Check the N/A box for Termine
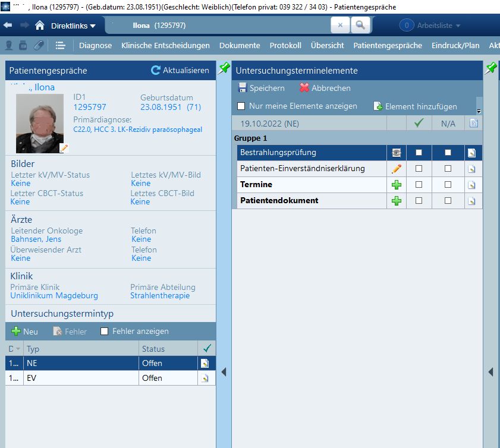This screenshot has height=448, width=500. pyautogui.click(x=448, y=185)
